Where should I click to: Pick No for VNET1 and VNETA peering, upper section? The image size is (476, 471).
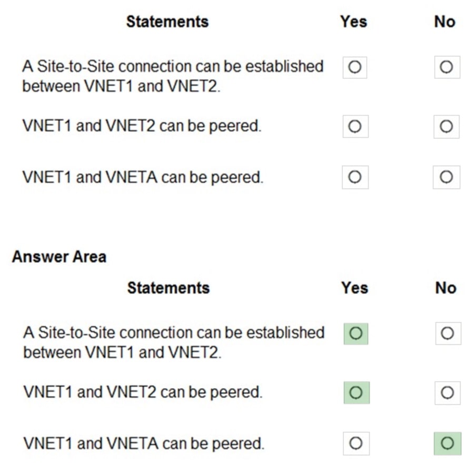(x=447, y=177)
